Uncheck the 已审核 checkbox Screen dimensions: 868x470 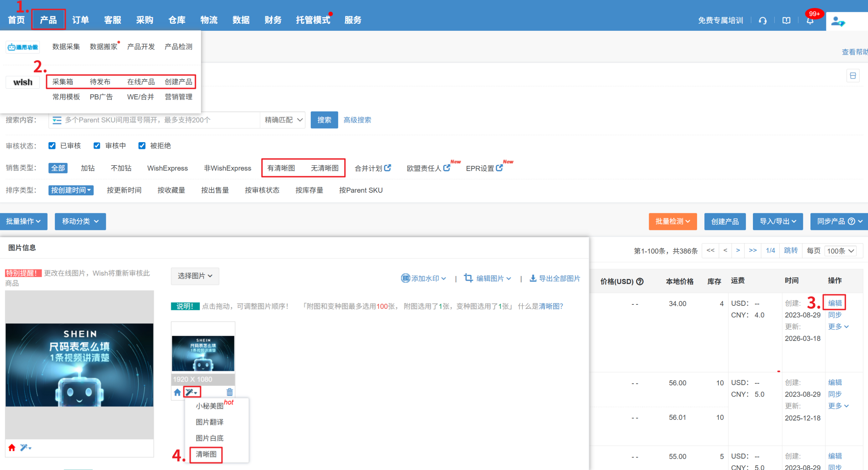[x=52, y=145]
